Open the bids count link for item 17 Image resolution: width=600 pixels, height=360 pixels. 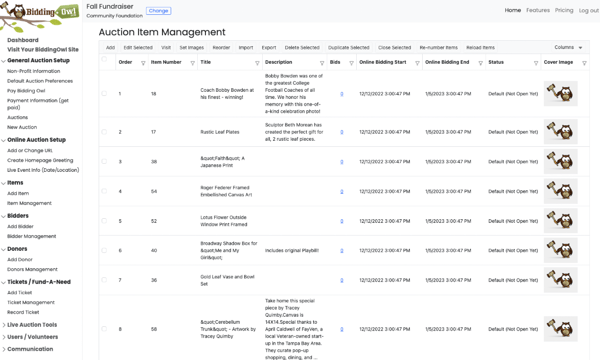(342, 132)
